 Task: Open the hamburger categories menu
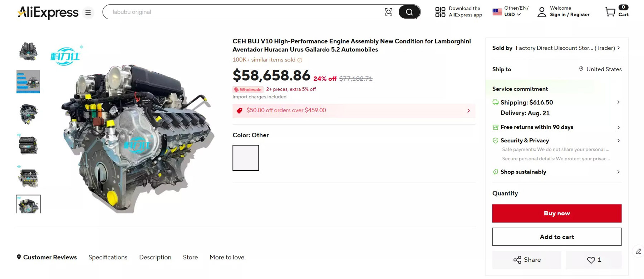click(x=88, y=13)
